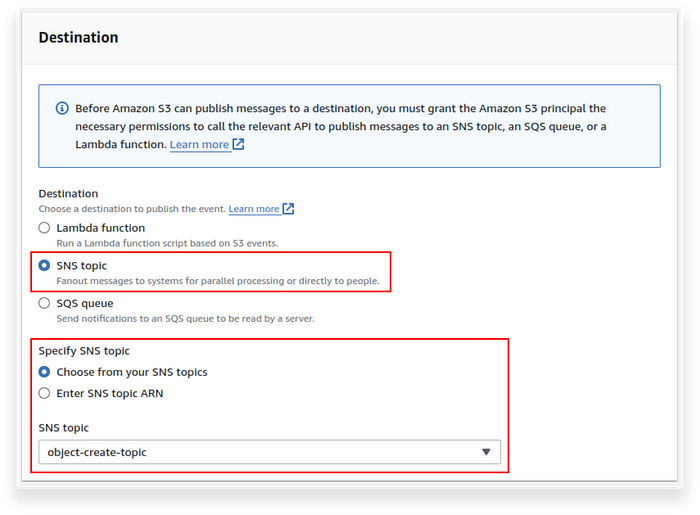Screen dimensions: 700x515
Task: Select the SNS topic destination radio button
Action: [x=44, y=266]
